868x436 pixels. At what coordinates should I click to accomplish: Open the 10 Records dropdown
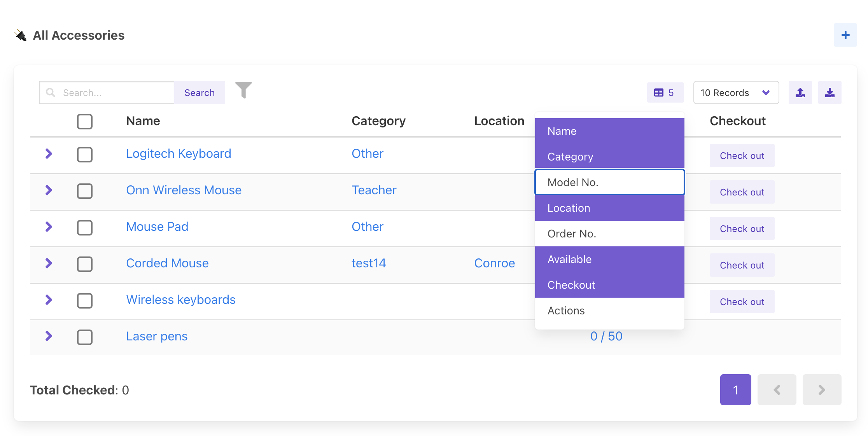tap(735, 92)
